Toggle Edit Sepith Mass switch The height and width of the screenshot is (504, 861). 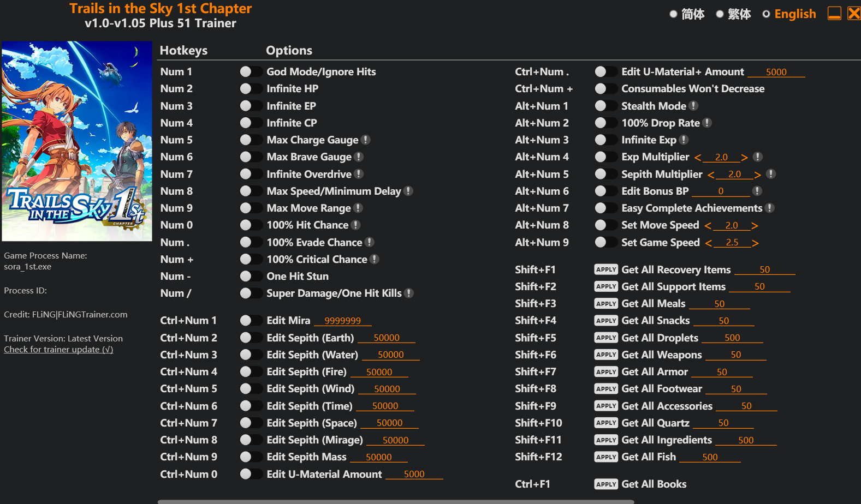pos(251,457)
